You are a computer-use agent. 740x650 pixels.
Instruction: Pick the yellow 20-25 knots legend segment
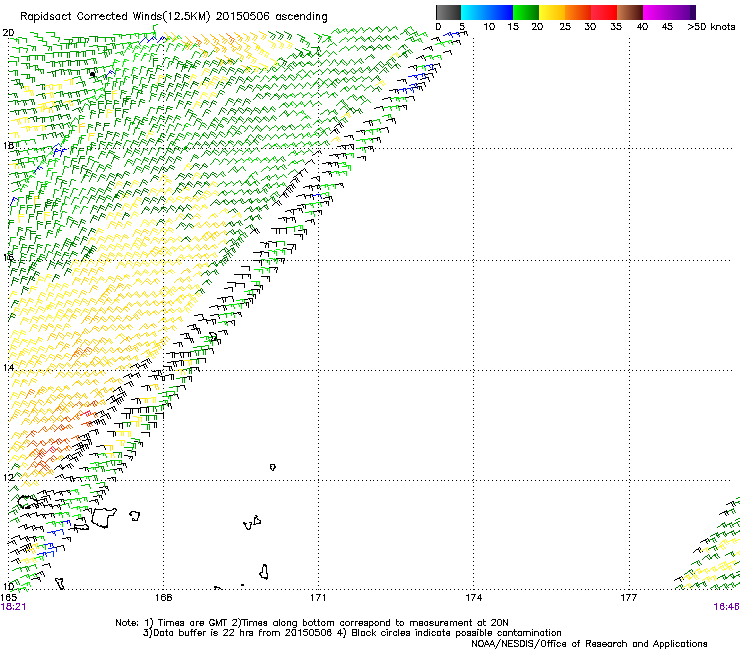(552, 12)
